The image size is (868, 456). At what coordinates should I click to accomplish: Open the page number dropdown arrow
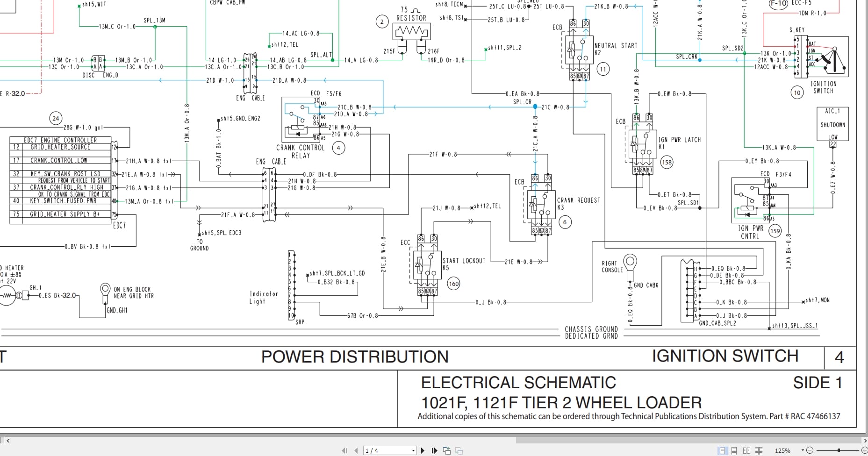coord(413,450)
